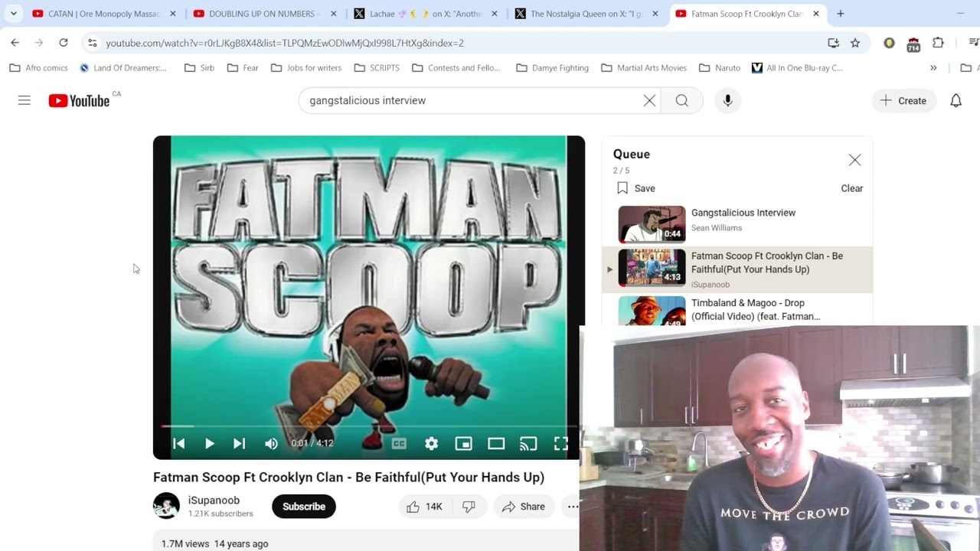The width and height of the screenshot is (980, 551).
Task: Open the Afro comics bookmark folder
Action: pyautogui.click(x=39, y=68)
